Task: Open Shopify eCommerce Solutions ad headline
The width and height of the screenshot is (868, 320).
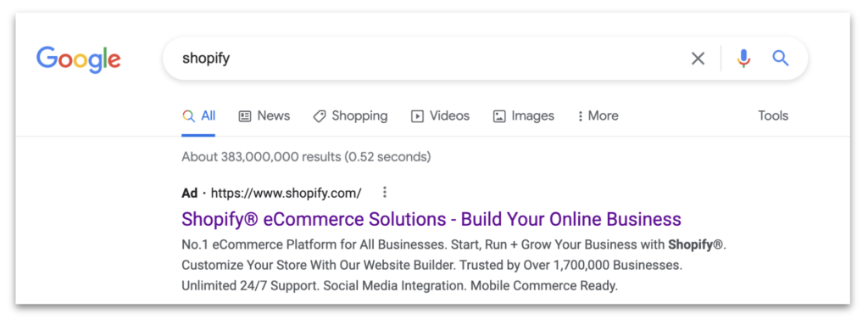Action: coord(431,219)
